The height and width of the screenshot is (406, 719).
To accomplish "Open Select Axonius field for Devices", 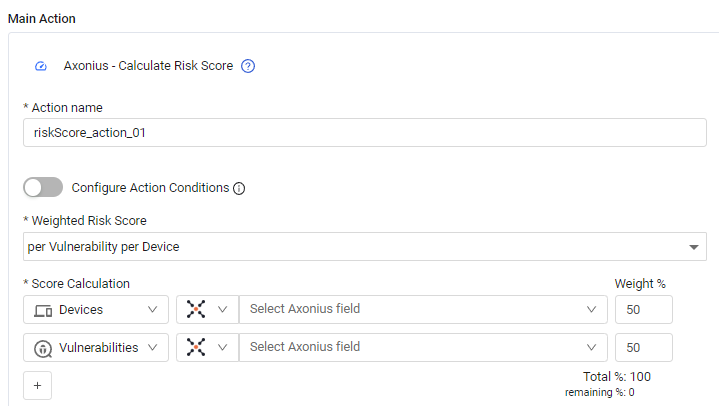I will tap(422, 310).
